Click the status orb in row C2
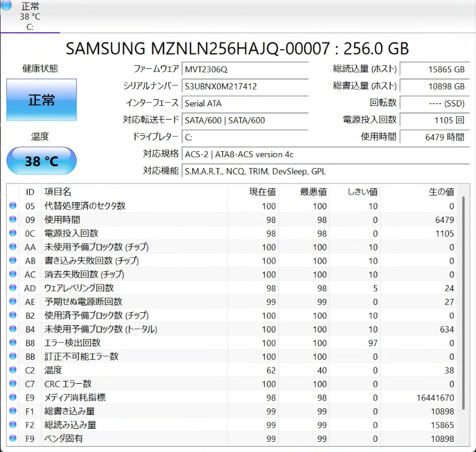Viewport: 476px width, 452px height. tap(13, 369)
